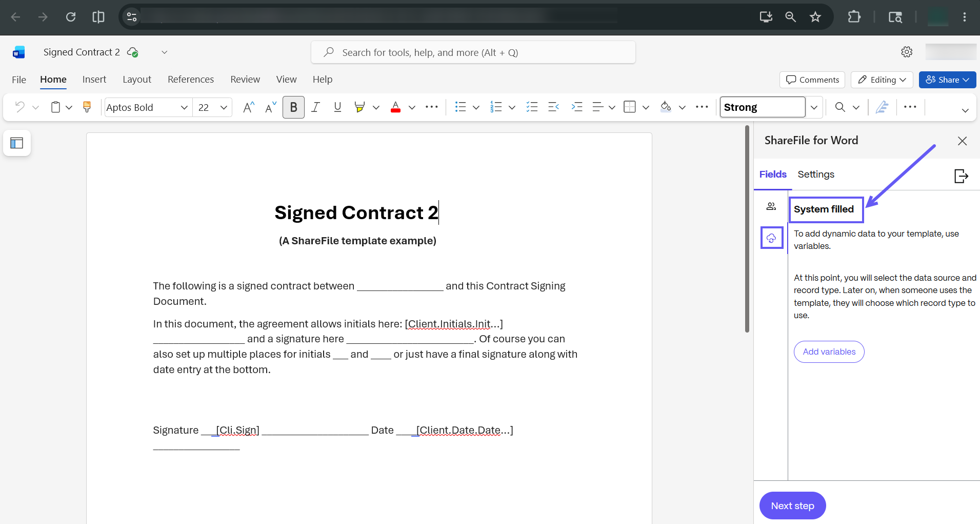
Task: Expand highlight color dropdown arrow
Action: coord(376,107)
